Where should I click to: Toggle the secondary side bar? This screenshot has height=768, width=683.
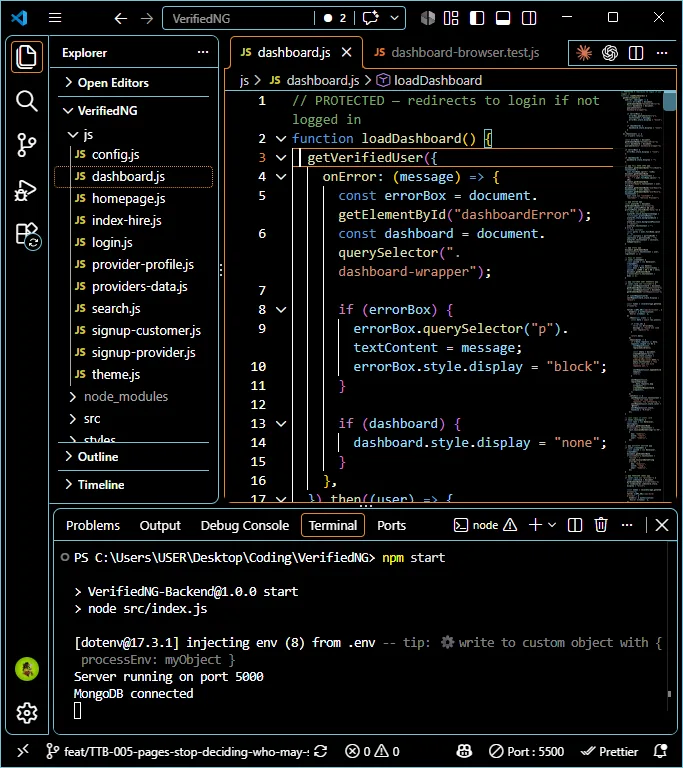pyautogui.click(x=529, y=18)
